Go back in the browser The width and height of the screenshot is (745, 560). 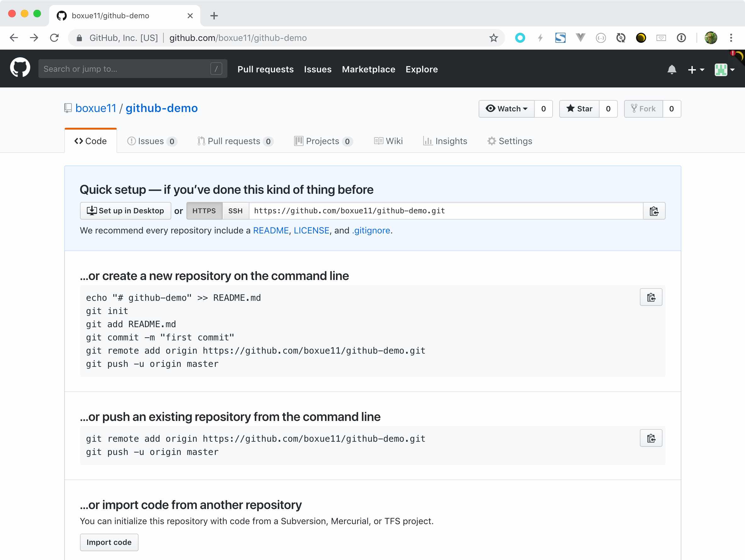(x=14, y=38)
